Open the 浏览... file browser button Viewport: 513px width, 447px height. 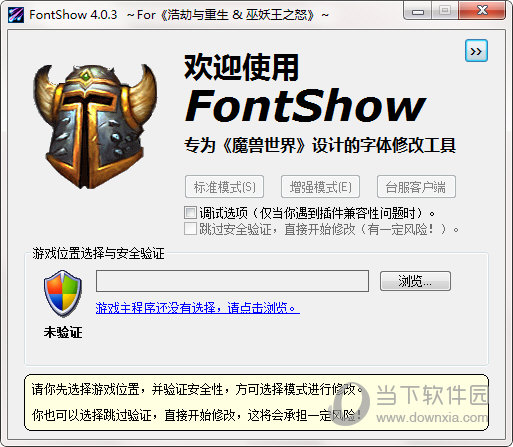pyautogui.click(x=415, y=281)
